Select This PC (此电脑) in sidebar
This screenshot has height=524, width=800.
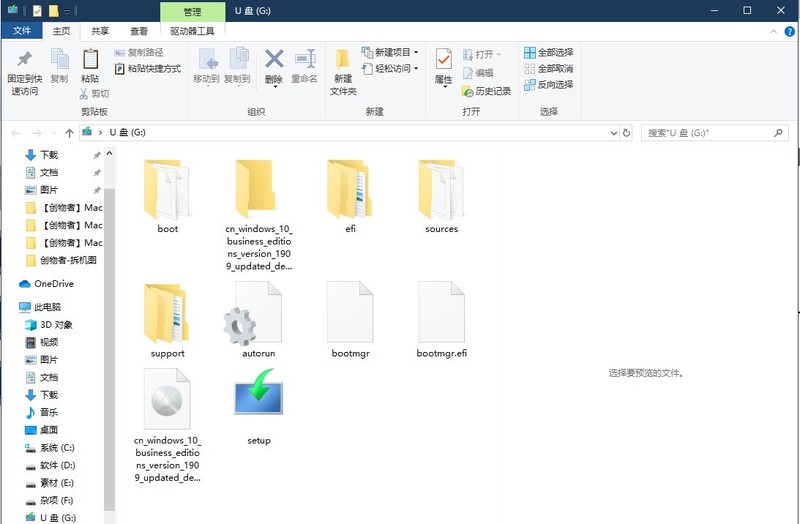(x=40, y=307)
